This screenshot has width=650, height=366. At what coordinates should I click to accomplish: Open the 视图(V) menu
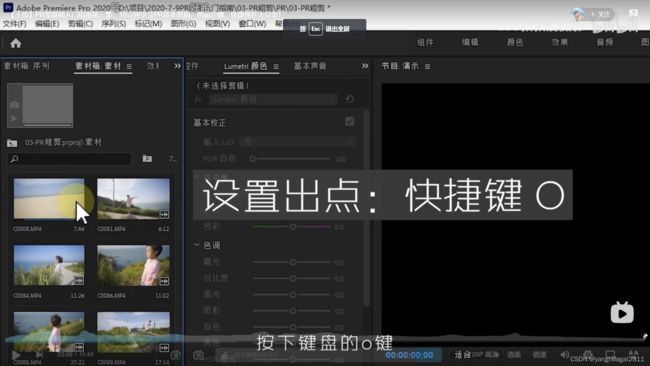pyautogui.click(x=218, y=24)
